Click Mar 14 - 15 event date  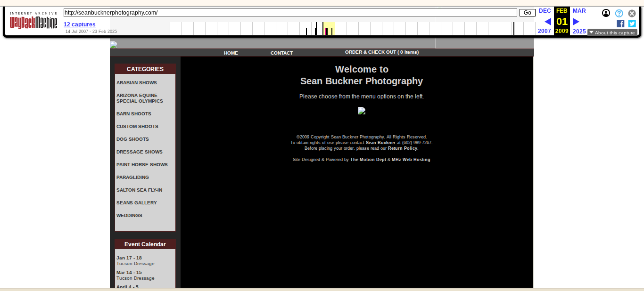coord(129,272)
